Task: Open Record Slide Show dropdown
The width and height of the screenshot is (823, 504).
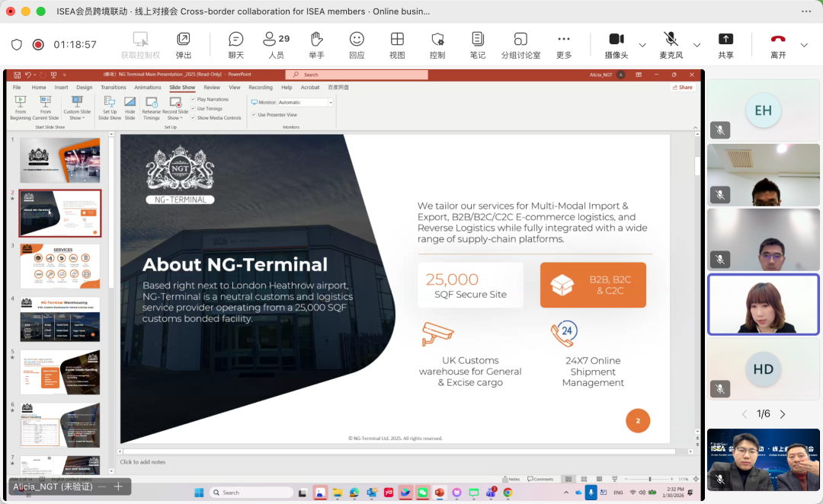Action: [x=175, y=107]
